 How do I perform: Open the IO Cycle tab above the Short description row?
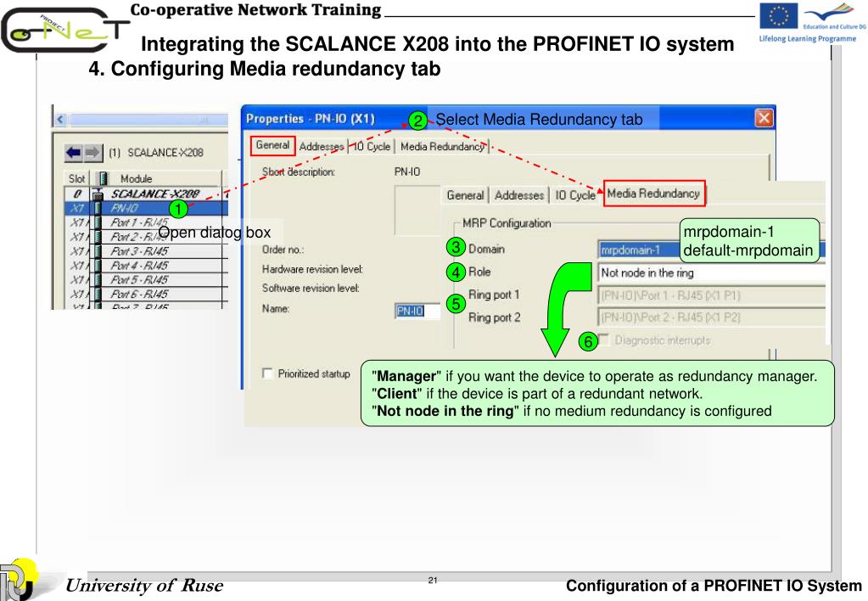coord(372,147)
